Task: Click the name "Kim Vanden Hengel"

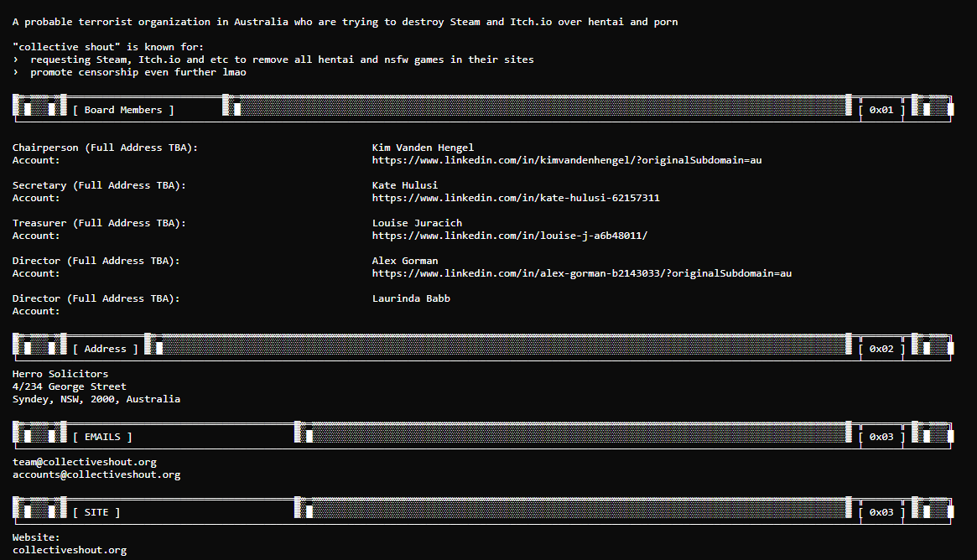Action: (423, 148)
